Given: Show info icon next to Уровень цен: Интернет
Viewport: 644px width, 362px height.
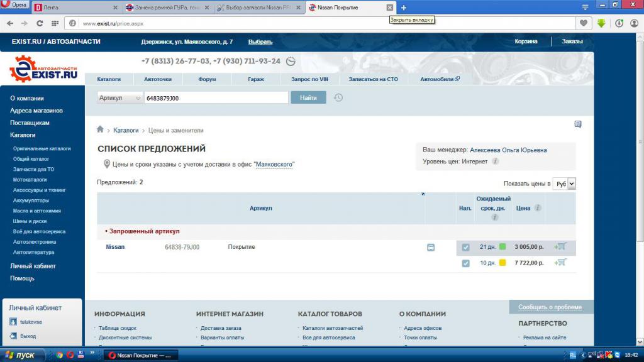Looking at the screenshot, I should [x=496, y=162].
